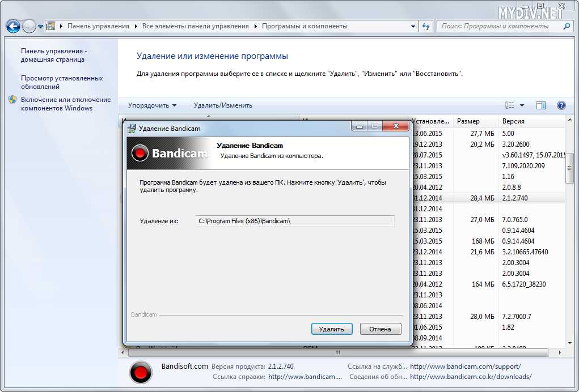
Task: Click the Back navigation arrow button
Action: (13, 26)
